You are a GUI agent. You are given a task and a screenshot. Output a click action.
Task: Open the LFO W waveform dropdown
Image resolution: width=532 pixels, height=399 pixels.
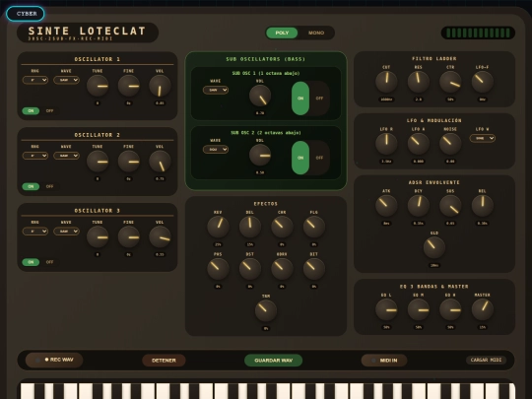coord(482,139)
